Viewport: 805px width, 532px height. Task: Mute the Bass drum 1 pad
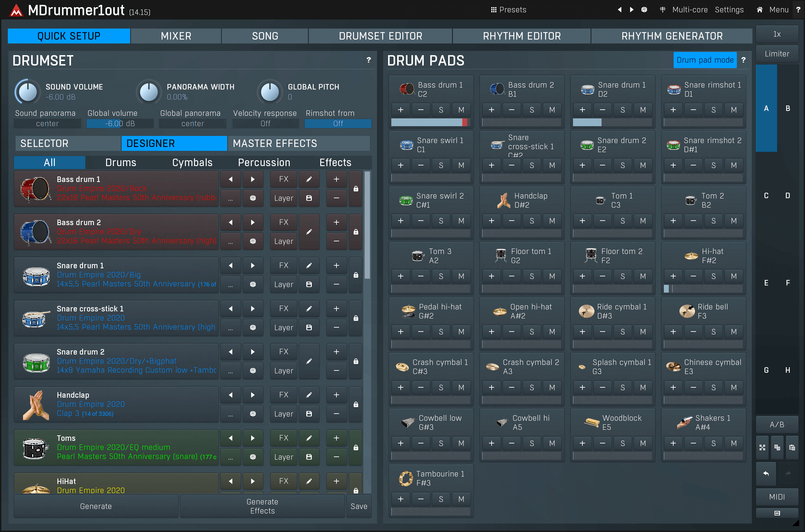tap(461, 110)
